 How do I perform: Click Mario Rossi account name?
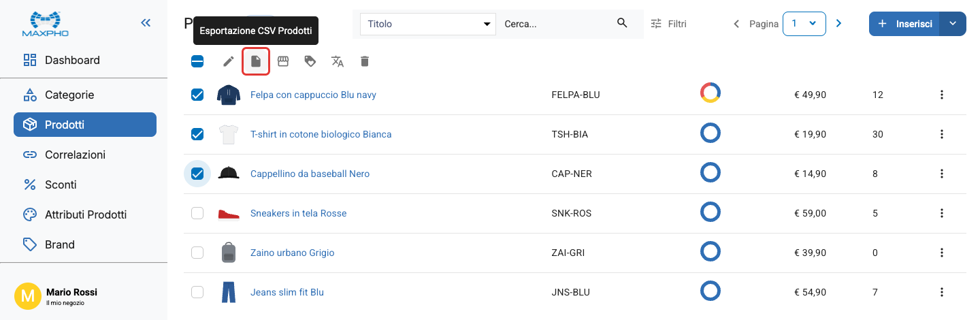[x=71, y=291]
